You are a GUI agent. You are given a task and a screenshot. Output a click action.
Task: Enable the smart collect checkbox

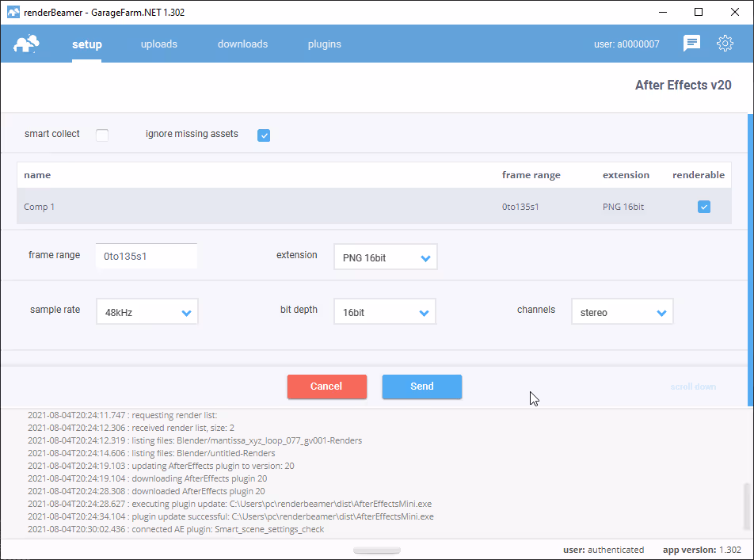pyautogui.click(x=102, y=135)
